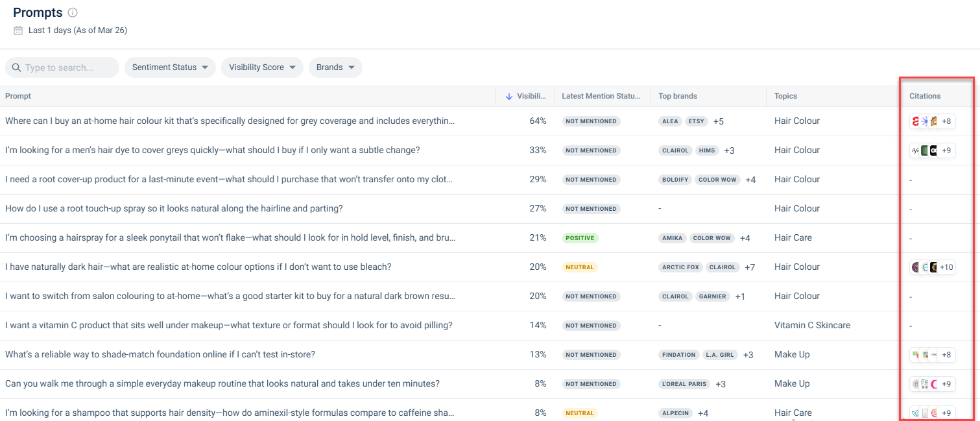Image resolution: width=980 pixels, height=421 pixels.
Task: Click the L'OREAL PARIS brand tag
Action: pyautogui.click(x=684, y=384)
